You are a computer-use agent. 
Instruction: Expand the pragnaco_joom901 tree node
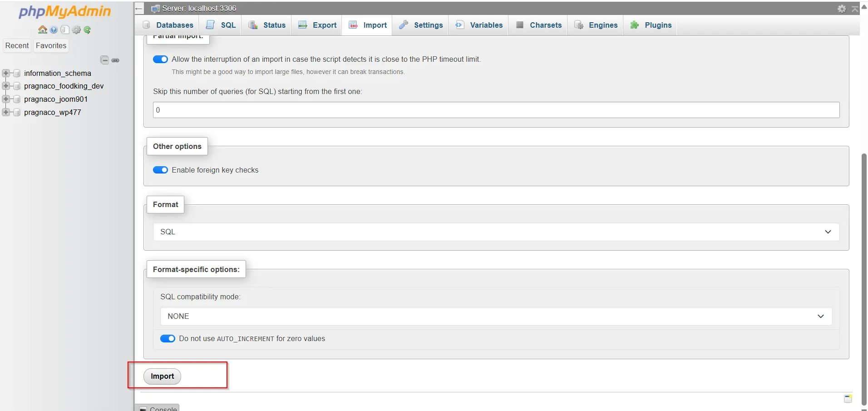pos(6,99)
